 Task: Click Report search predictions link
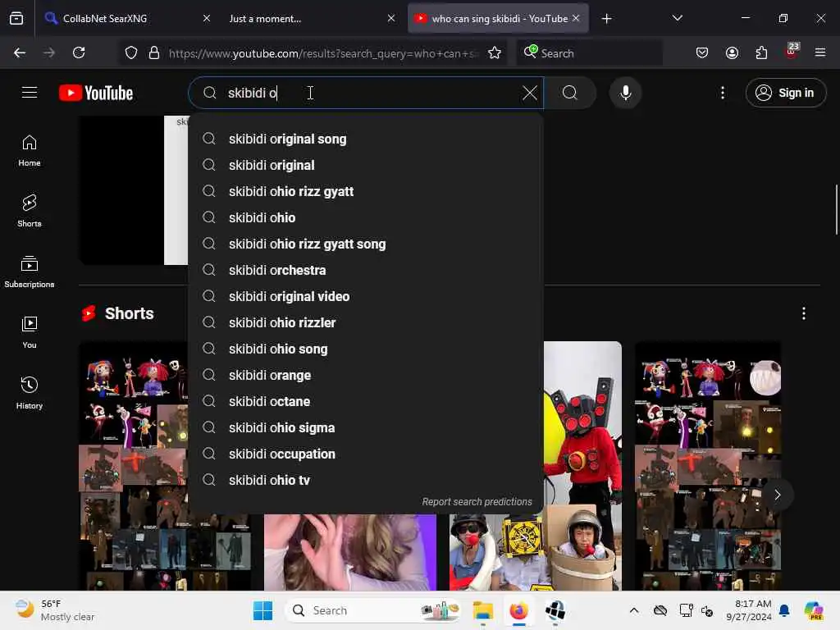477,502
